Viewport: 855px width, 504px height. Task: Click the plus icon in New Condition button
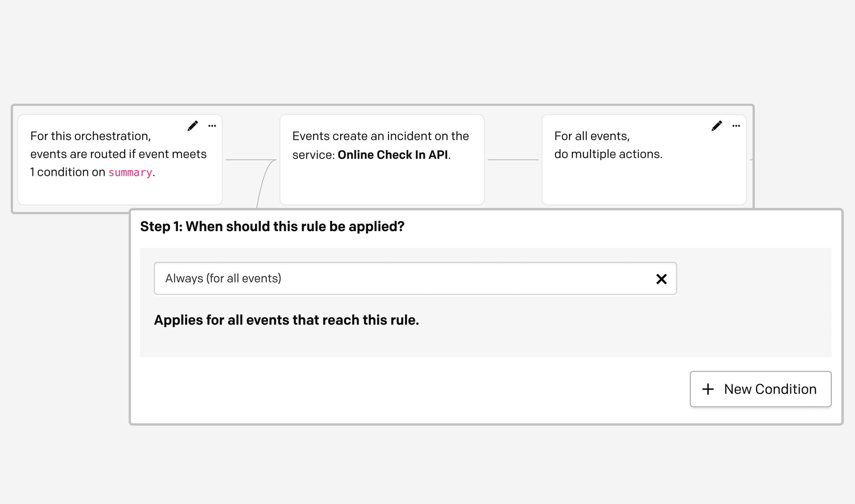pos(708,389)
